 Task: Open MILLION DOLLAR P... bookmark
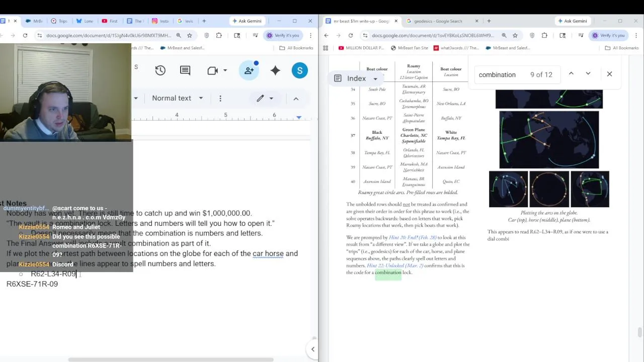click(361, 48)
